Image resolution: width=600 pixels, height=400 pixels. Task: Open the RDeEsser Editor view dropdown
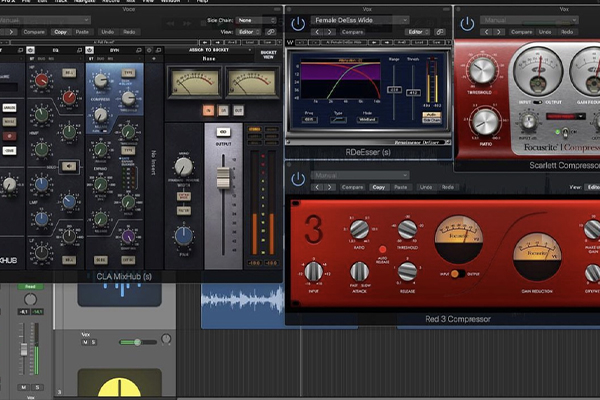417,32
